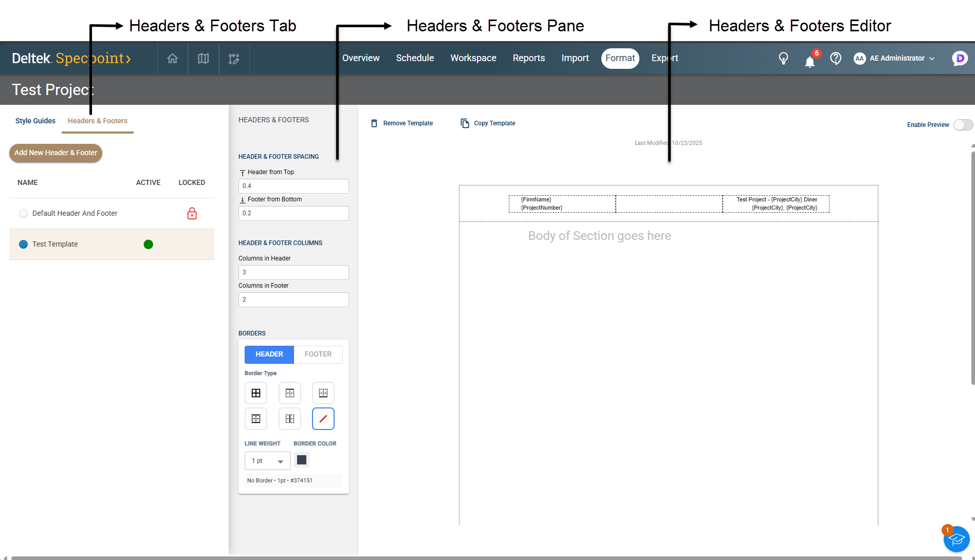The height and width of the screenshot is (560, 975).
Task: Click the Header from Top input field
Action: pyautogui.click(x=293, y=186)
